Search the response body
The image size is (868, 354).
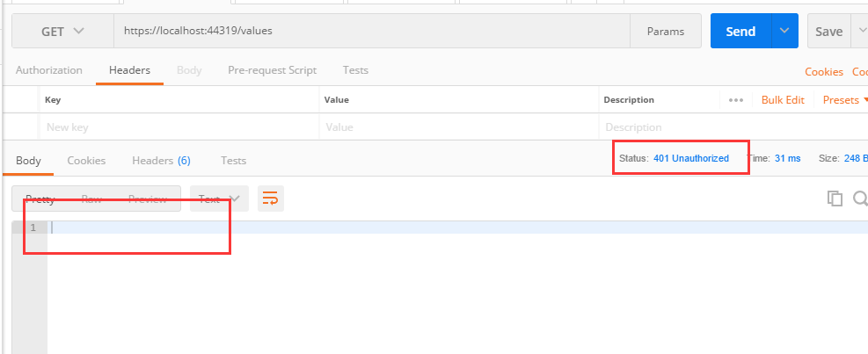pyautogui.click(x=860, y=199)
